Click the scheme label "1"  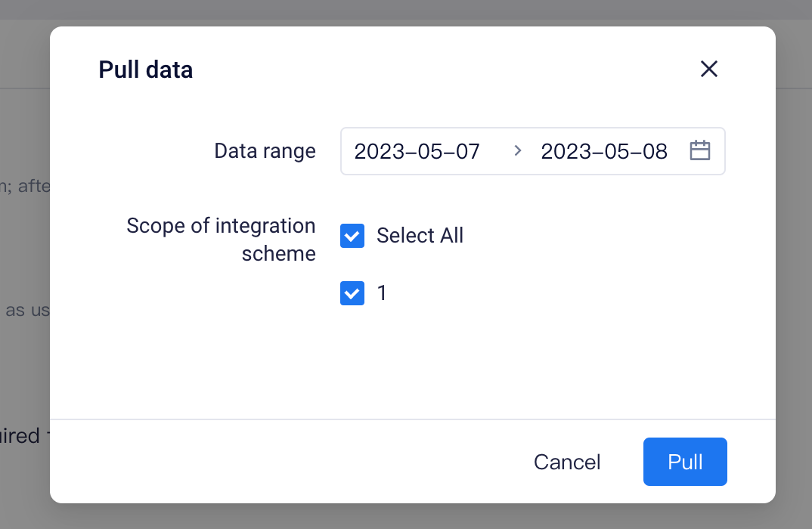tap(382, 293)
